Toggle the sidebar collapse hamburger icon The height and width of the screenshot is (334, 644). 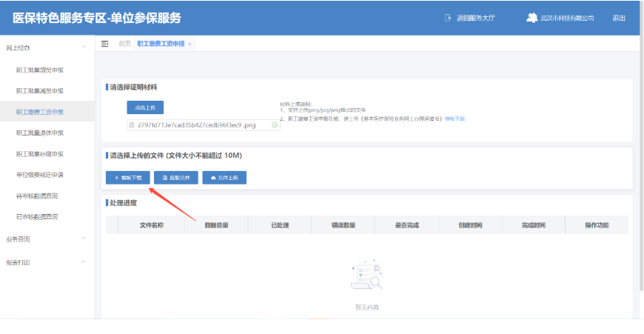coord(105,44)
